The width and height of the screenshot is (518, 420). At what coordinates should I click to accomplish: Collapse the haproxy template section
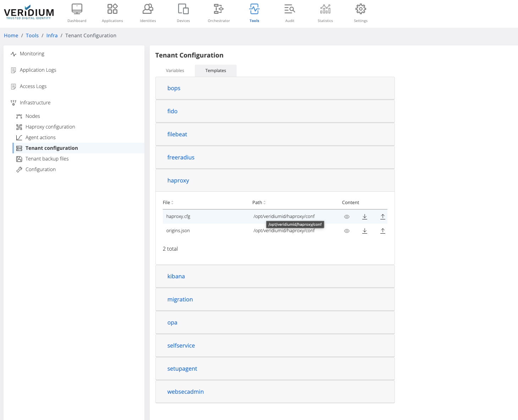(x=178, y=181)
